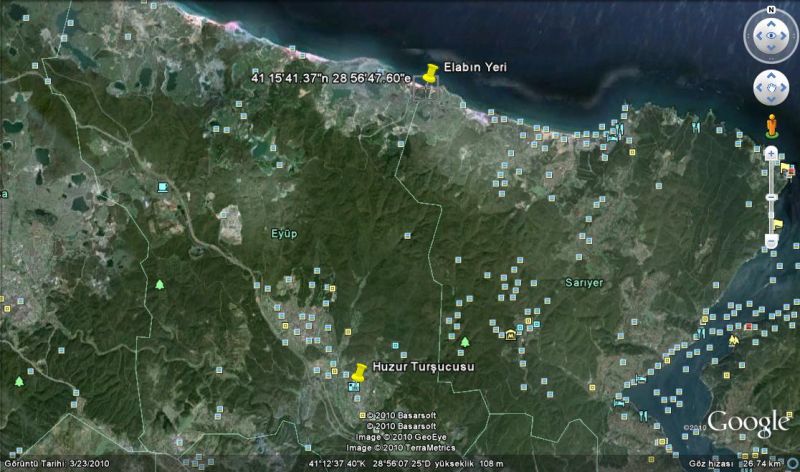Click the Elabın Yeri placemark label
Screen dimensions: 800x472
[x=475, y=67]
